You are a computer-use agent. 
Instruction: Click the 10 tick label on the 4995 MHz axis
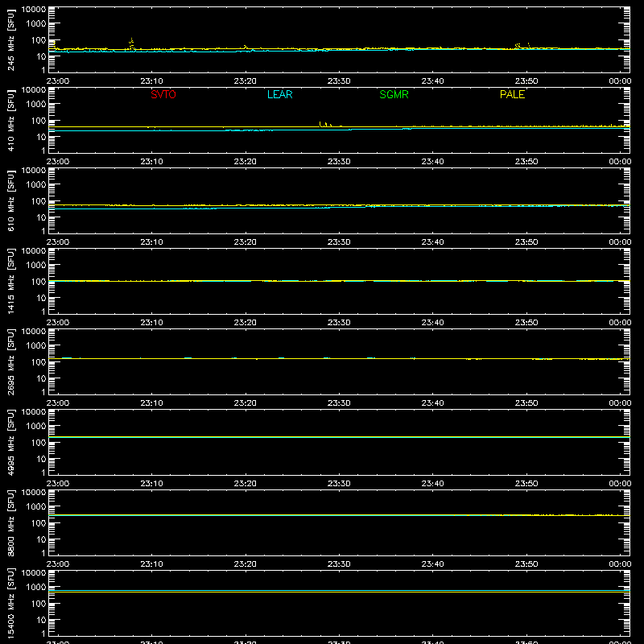41,459
